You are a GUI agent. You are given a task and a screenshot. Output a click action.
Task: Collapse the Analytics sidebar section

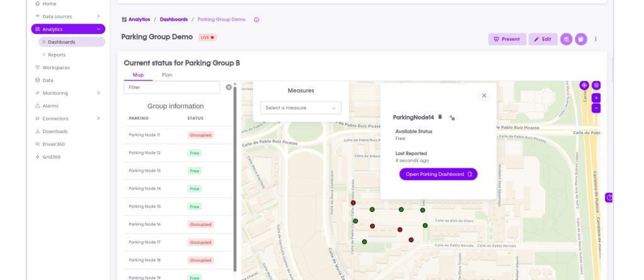click(x=99, y=29)
